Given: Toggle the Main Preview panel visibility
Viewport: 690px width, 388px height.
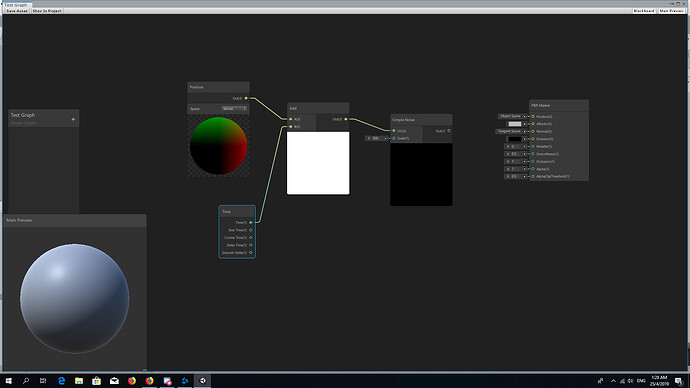Looking at the screenshot, I should [x=672, y=11].
